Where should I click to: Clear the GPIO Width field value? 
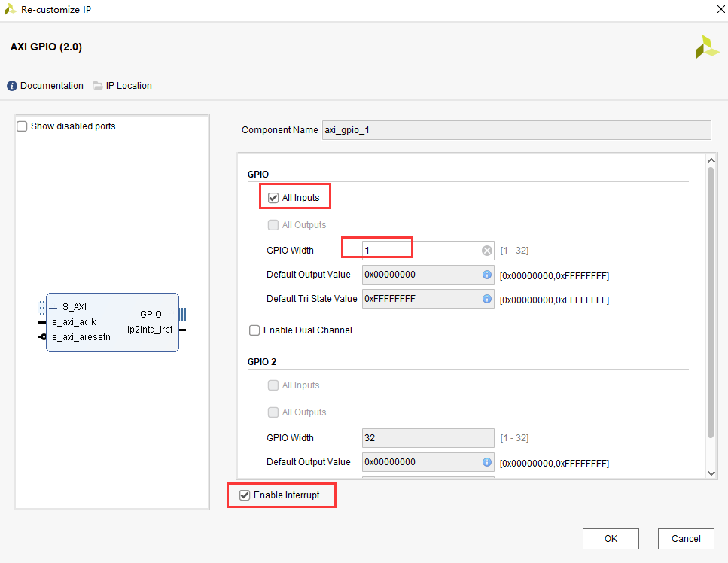(486, 250)
